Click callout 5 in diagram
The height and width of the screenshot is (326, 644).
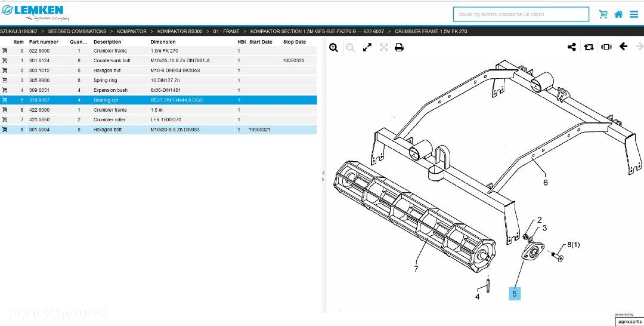click(x=514, y=294)
